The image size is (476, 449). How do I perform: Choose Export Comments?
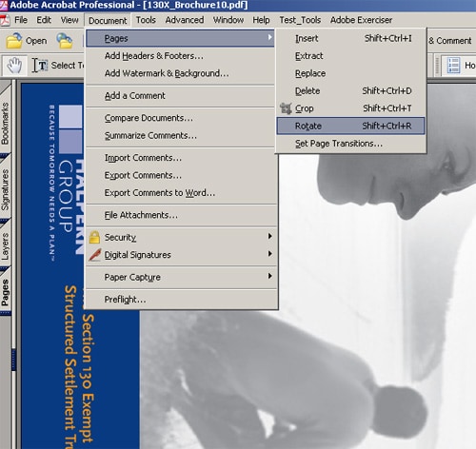[181, 175]
